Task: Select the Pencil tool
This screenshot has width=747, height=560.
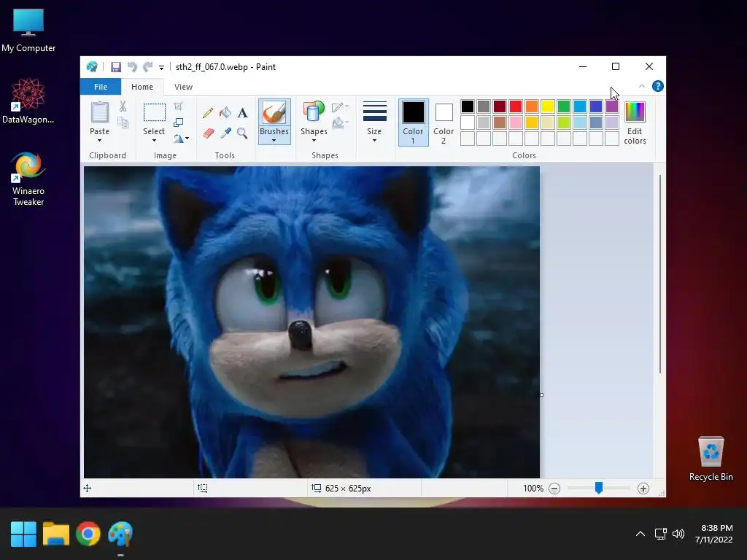Action: coord(208,113)
